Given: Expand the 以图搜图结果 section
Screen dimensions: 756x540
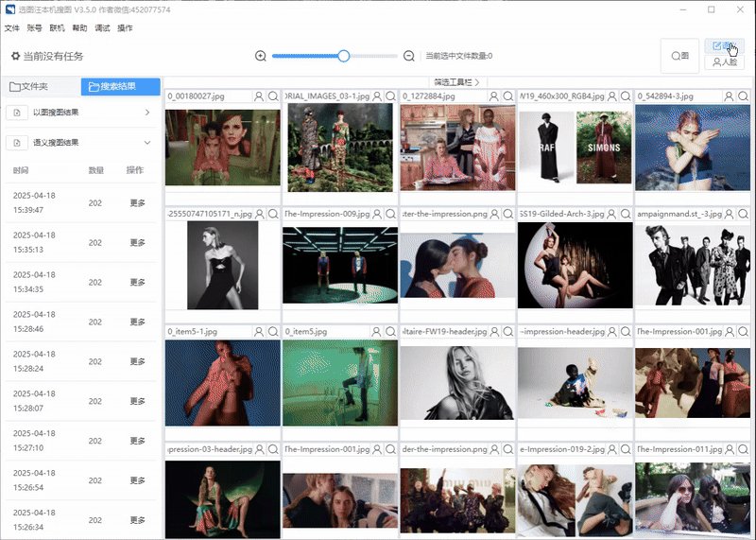Looking at the screenshot, I should coord(146,113).
